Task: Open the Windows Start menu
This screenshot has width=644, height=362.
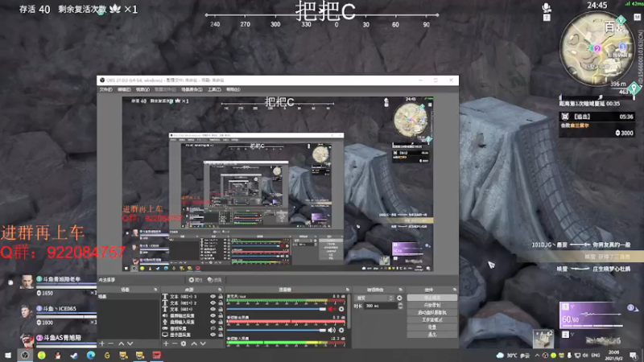Action: tap(8, 355)
